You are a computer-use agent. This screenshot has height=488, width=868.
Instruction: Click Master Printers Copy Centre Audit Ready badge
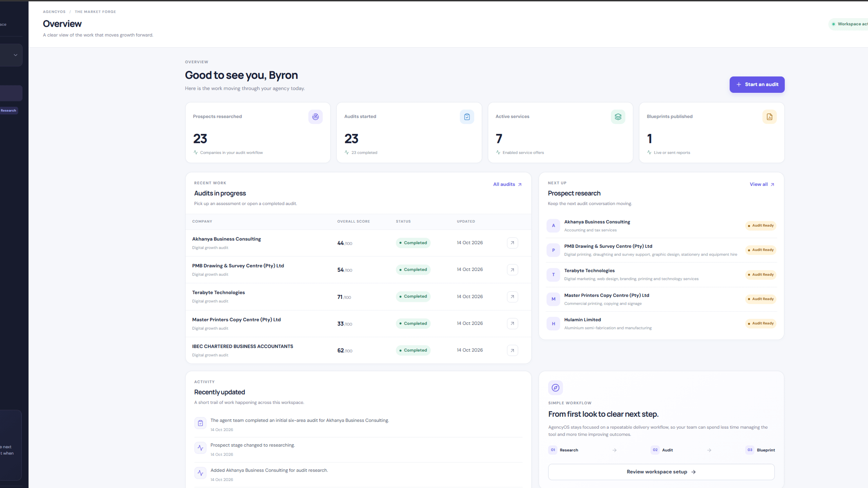[x=760, y=299]
